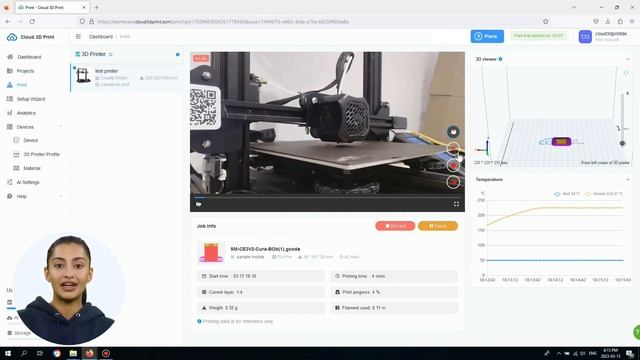The image size is (640, 360).
Task: Toggle the Bed temperature legend
Action: click(x=567, y=194)
